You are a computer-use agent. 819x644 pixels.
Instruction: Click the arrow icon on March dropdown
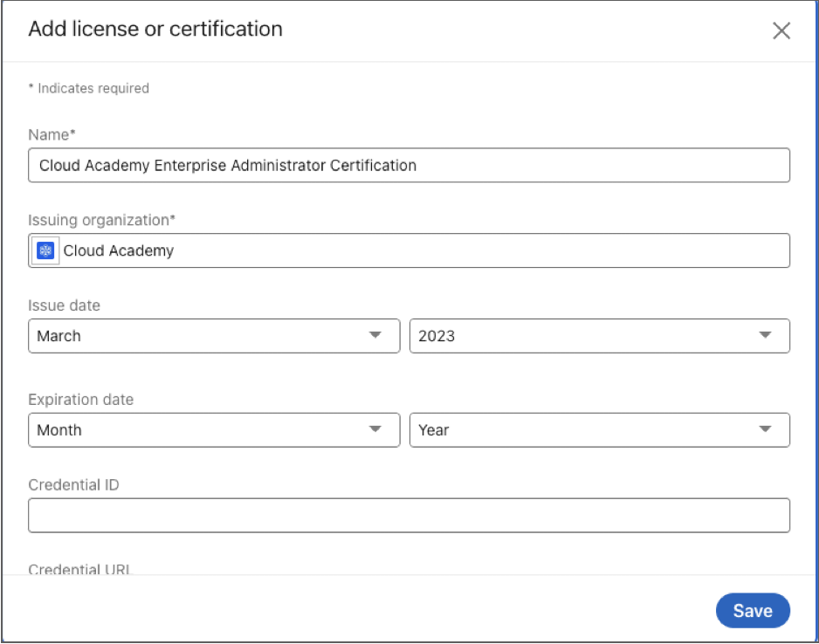[375, 335]
